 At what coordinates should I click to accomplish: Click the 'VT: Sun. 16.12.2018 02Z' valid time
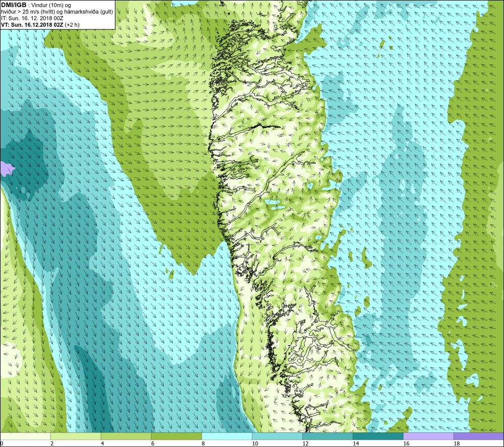pyautogui.click(x=32, y=25)
